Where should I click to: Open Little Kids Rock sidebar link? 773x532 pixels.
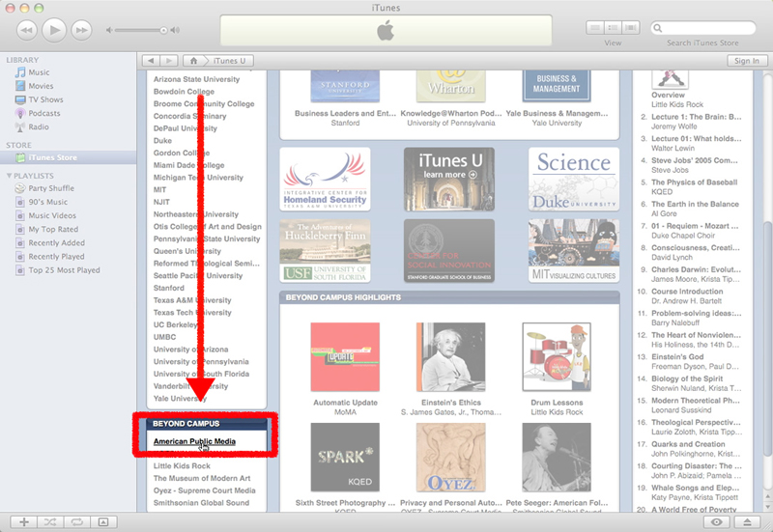click(182, 466)
